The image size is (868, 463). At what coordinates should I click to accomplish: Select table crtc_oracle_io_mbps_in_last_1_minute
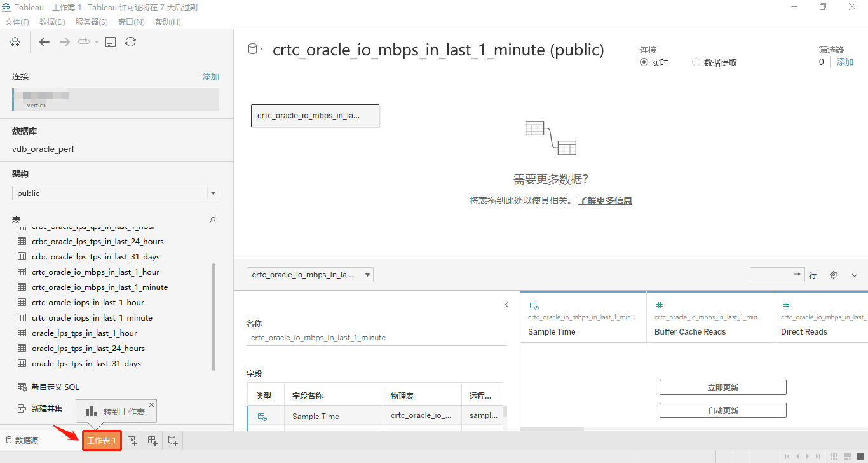[100, 287]
